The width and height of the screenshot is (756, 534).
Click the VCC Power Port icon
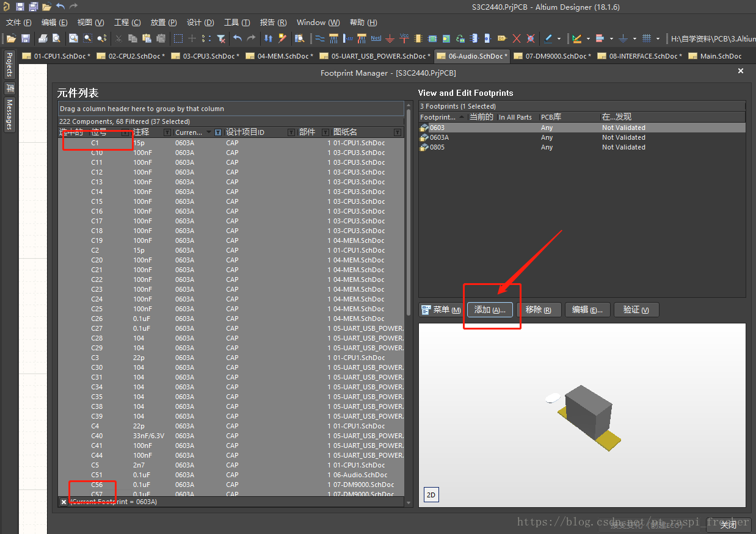404,38
